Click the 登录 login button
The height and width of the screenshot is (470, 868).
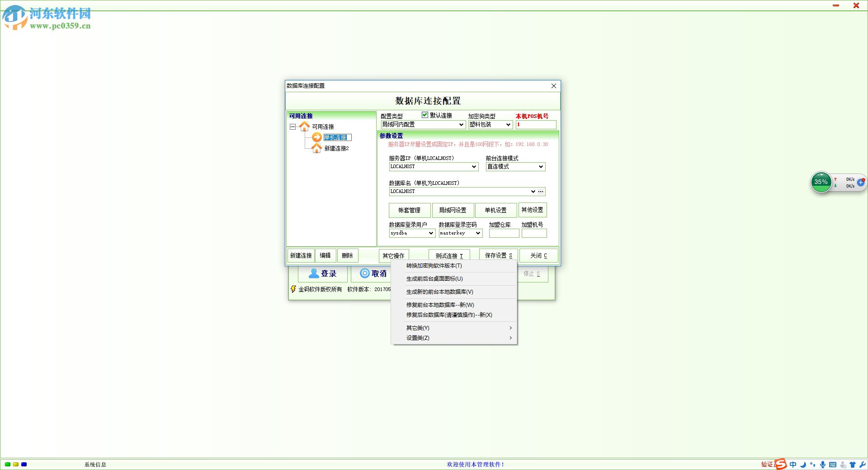click(x=323, y=274)
